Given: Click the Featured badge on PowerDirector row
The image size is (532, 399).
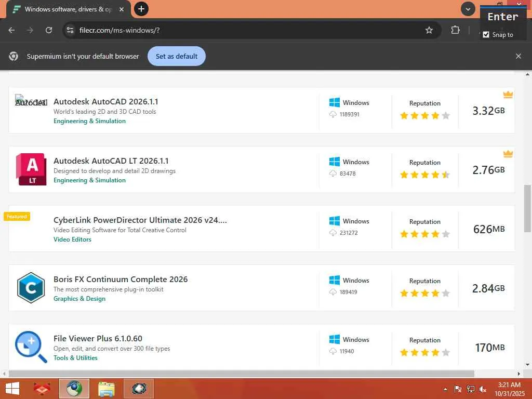Looking at the screenshot, I should 17,217.
